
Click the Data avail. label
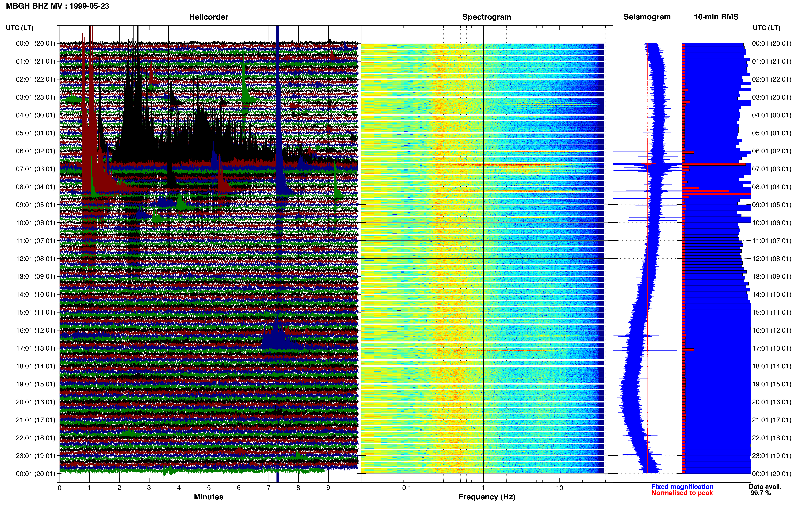click(x=765, y=486)
